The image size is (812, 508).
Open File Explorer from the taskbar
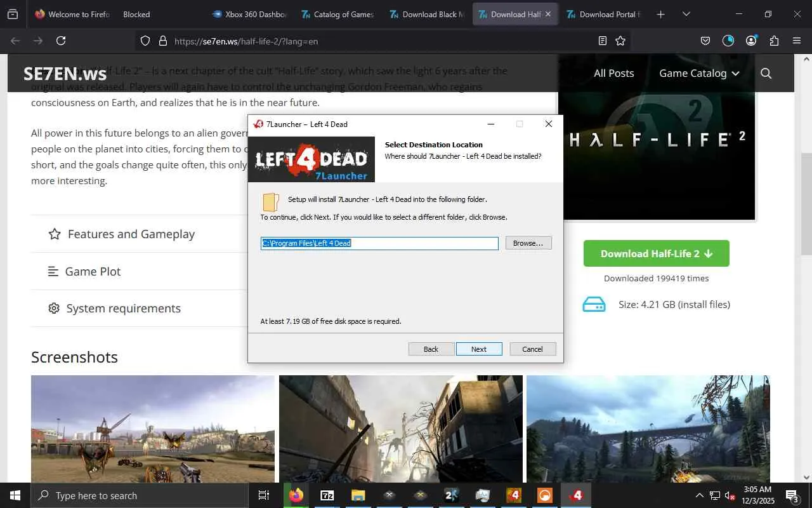358,495
